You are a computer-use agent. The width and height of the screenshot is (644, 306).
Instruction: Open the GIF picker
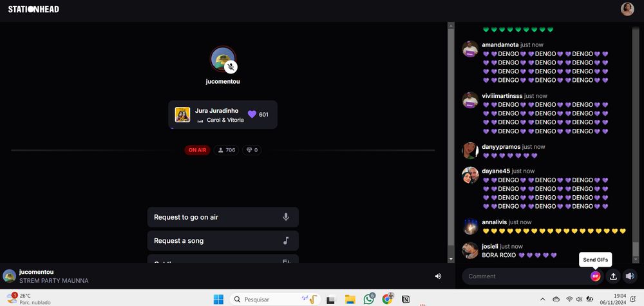[596, 276]
